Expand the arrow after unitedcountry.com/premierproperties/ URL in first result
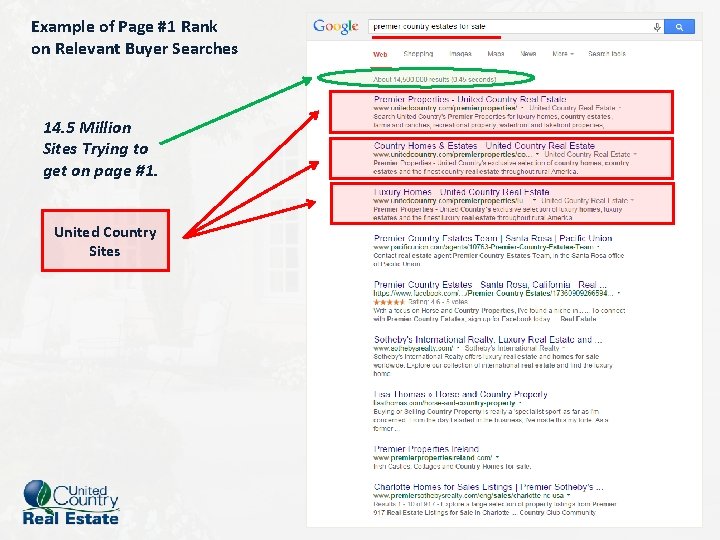The height and width of the screenshot is (540, 720). point(523,108)
